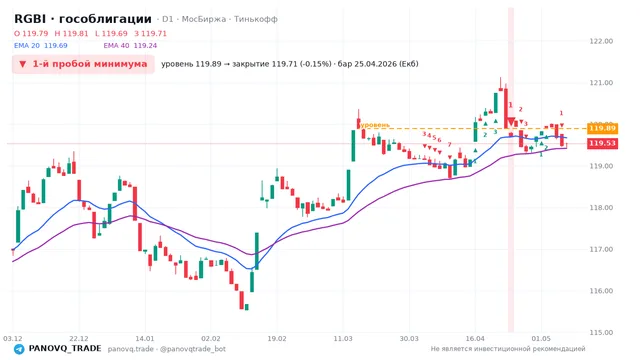
Task: Click the 118.00 price axis label
Action: coord(601,208)
